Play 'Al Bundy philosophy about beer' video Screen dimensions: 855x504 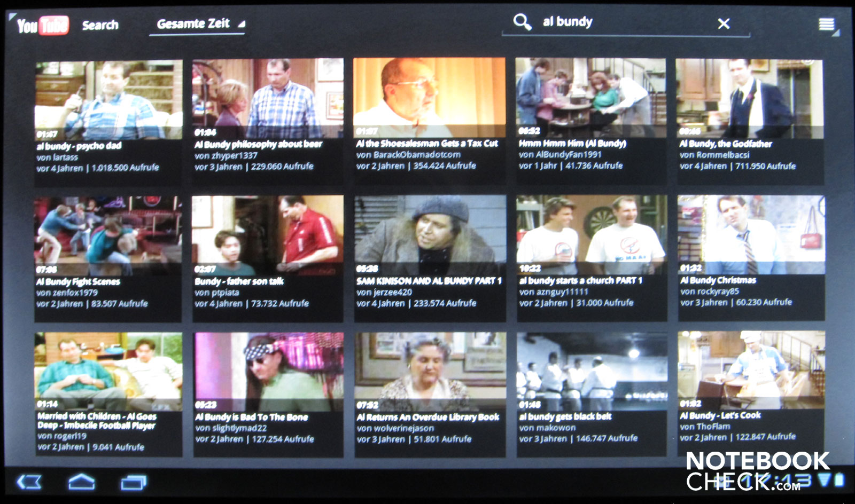tap(268, 99)
